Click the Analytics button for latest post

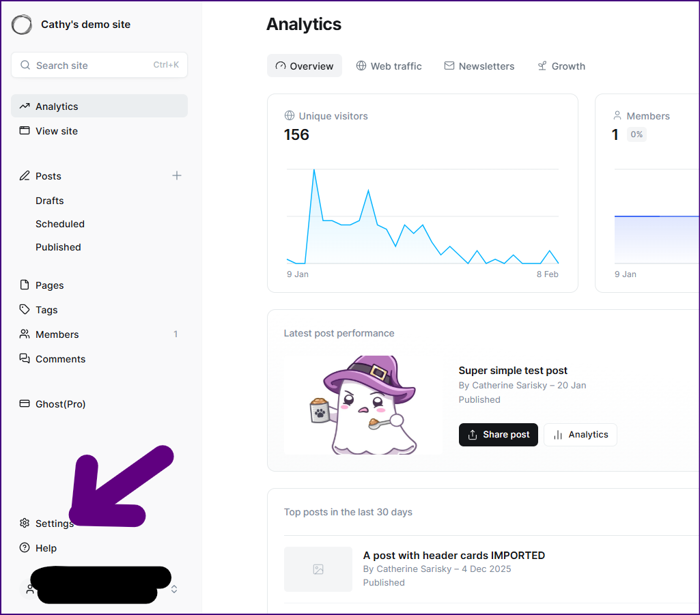[x=580, y=435]
